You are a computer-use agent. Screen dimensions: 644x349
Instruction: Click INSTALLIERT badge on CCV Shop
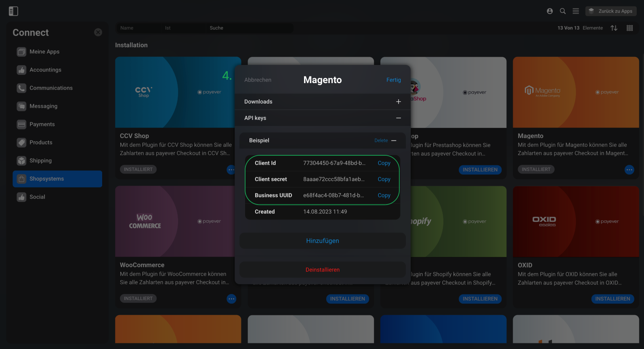tap(138, 169)
